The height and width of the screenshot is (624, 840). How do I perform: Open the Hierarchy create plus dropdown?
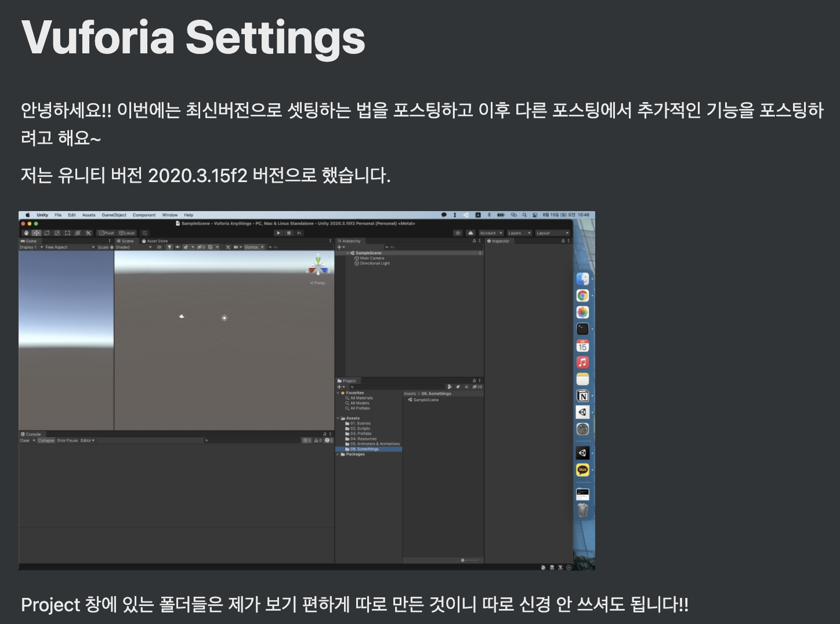pyautogui.click(x=341, y=247)
